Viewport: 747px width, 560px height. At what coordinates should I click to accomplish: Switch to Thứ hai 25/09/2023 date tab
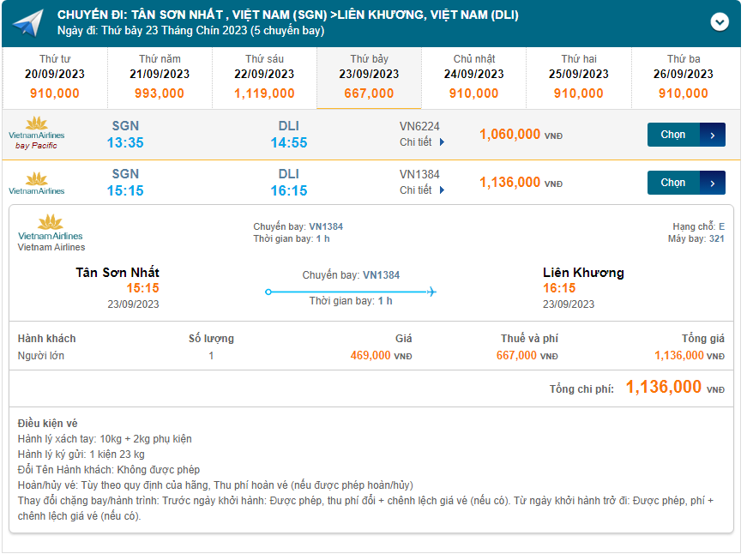579,77
